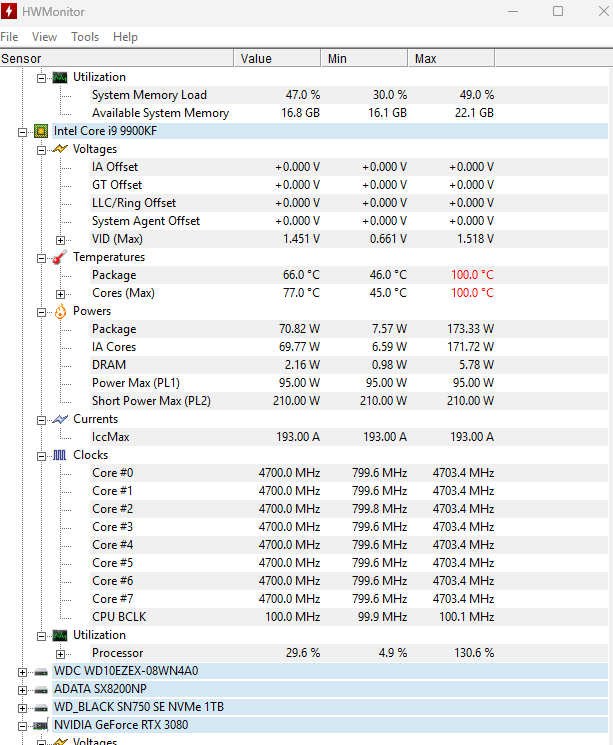Select the Core #0 clock row
Viewport: 613px width, 745px height.
point(349,473)
